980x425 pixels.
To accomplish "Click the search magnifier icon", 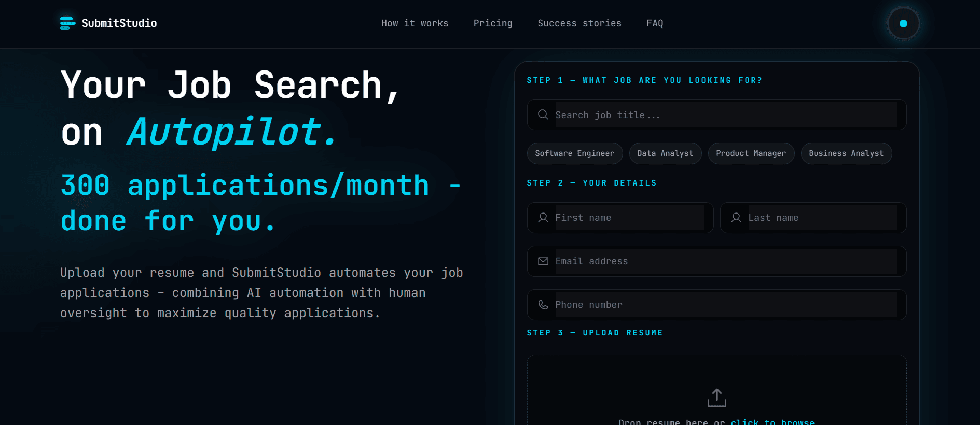I will tap(543, 115).
